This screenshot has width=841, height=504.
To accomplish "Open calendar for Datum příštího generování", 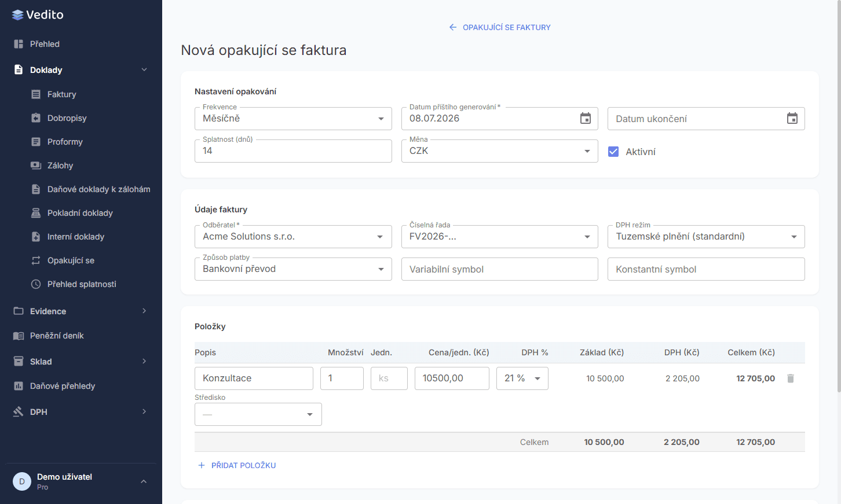I will [586, 119].
